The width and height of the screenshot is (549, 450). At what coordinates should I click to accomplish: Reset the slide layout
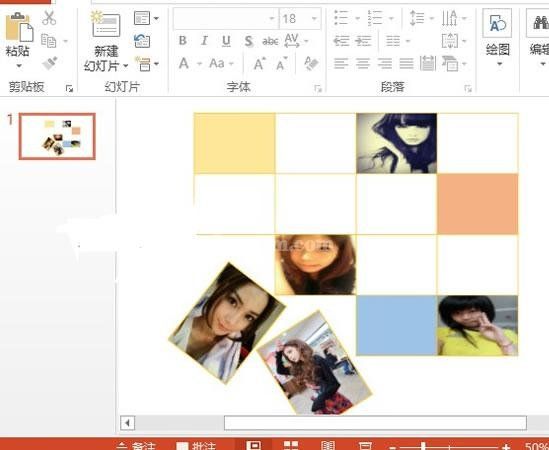tap(143, 41)
